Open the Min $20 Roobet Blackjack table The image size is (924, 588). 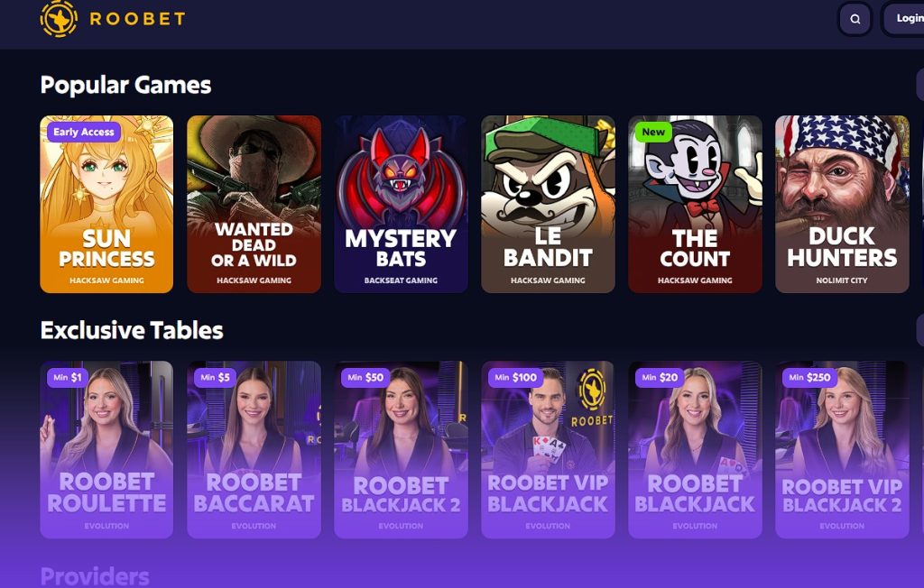point(695,449)
